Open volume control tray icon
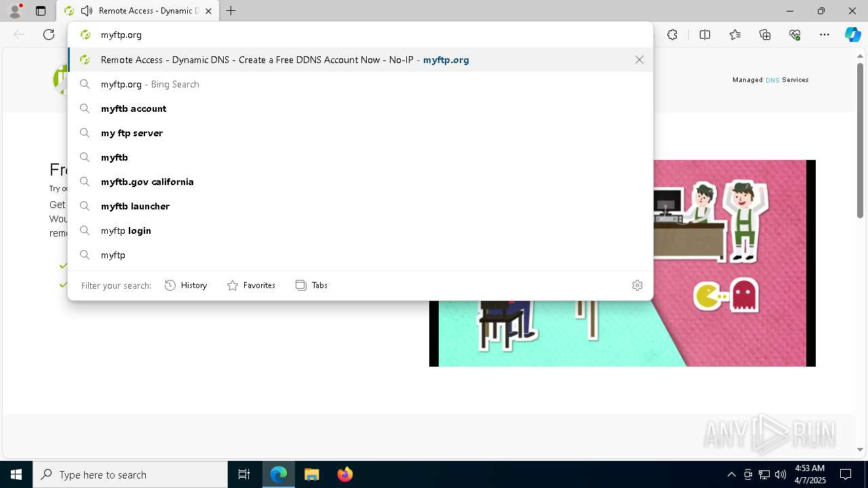The height and width of the screenshot is (488, 868). click(x=781, y=474)
